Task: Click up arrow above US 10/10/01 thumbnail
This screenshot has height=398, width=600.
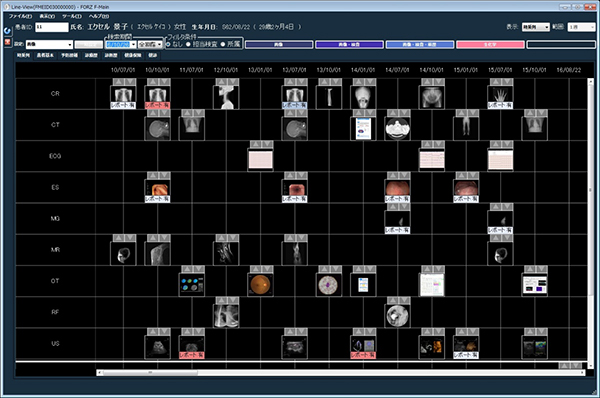Action: tap(152, 332)
